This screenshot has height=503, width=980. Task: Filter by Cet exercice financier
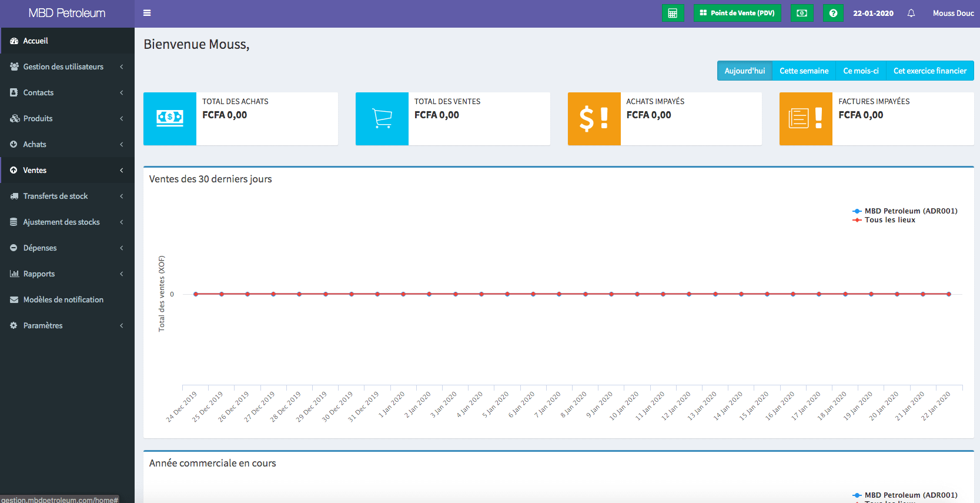(x=929, y=71)
